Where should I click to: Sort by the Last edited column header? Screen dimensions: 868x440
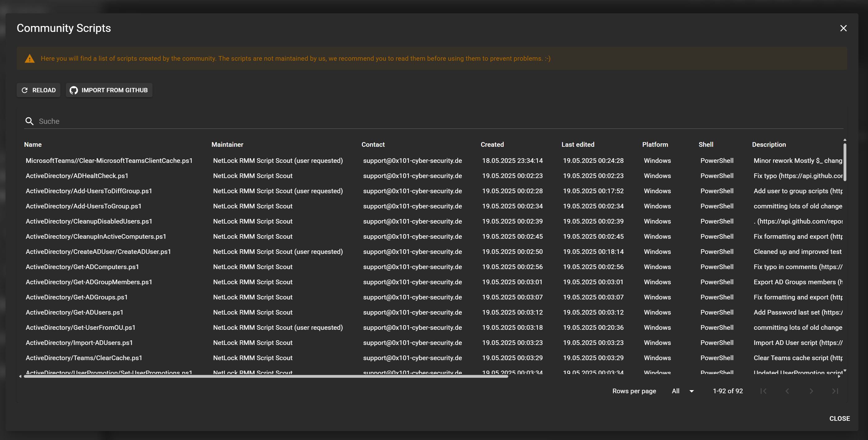[x=578, y=144]
